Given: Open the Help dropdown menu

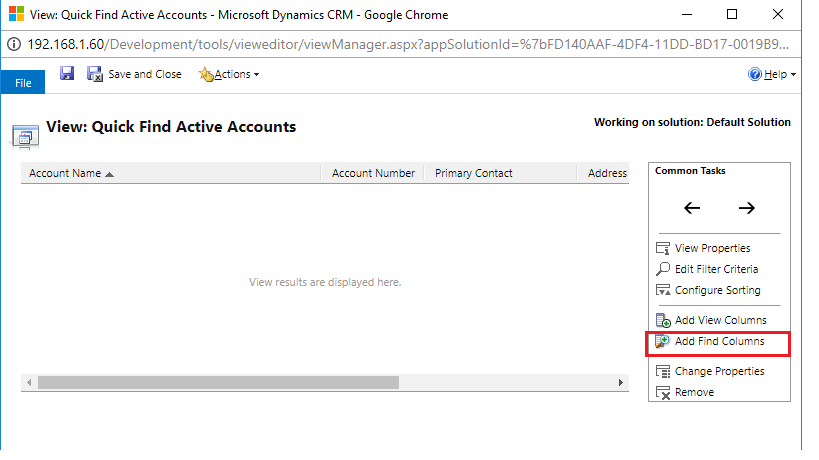Looking at the screenshot, I should point(772,74).
